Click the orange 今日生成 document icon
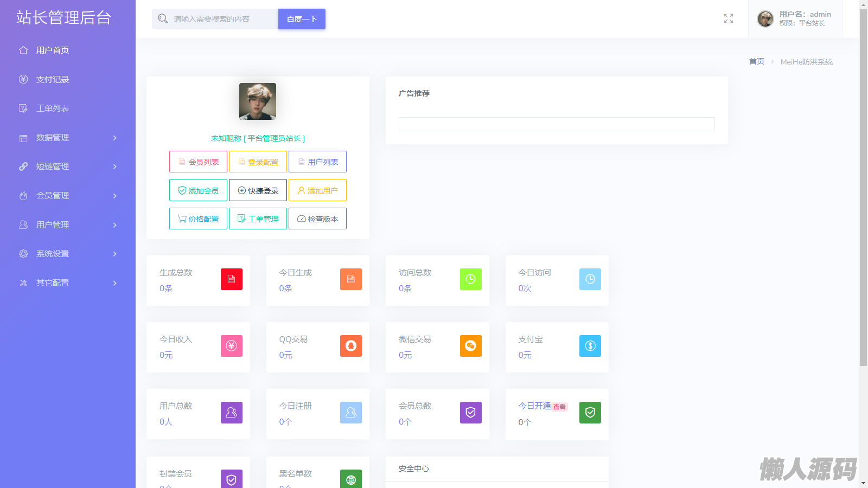The width and height of the screenshot is (868, 488). (x=351, y=279)
